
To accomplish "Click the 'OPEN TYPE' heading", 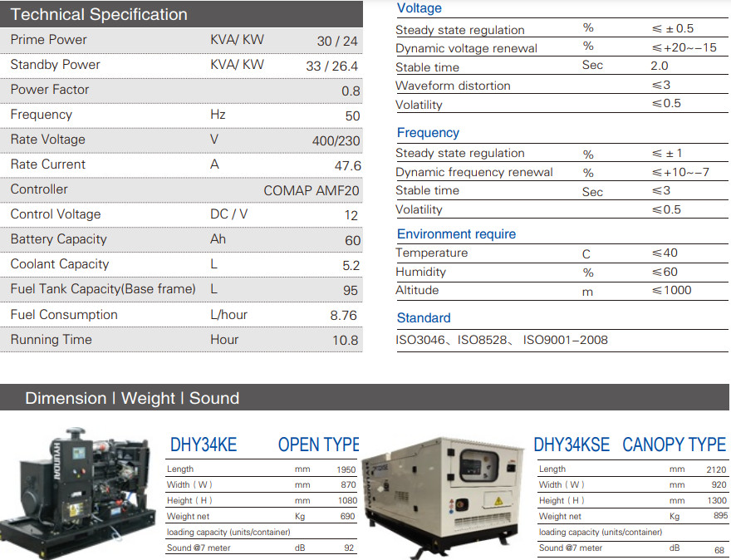I will [318, 445].
